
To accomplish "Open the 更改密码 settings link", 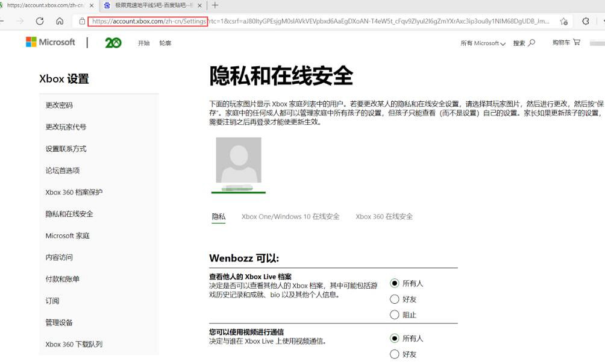I will [60, 105].
